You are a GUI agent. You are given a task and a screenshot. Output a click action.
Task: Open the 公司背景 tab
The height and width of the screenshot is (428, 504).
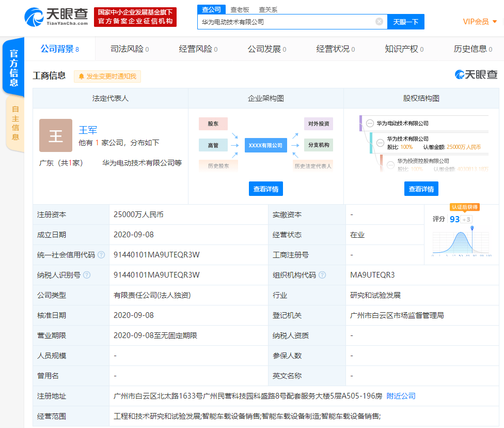pyautogui.click(x=60, y=49)
